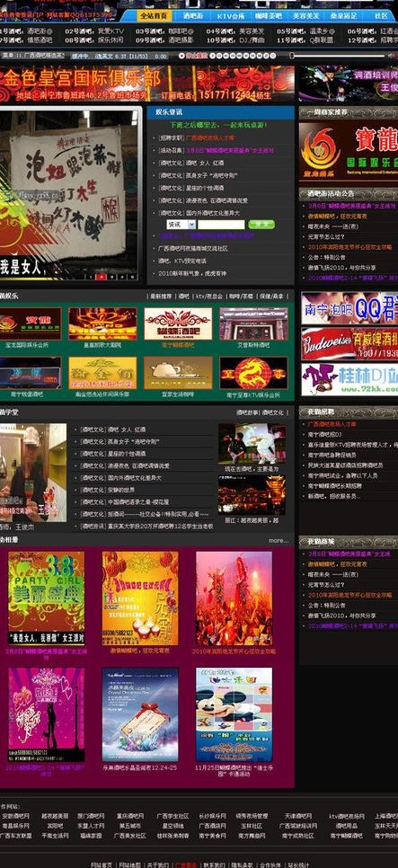Go to the 咖啡茶吧 tab

270,16
